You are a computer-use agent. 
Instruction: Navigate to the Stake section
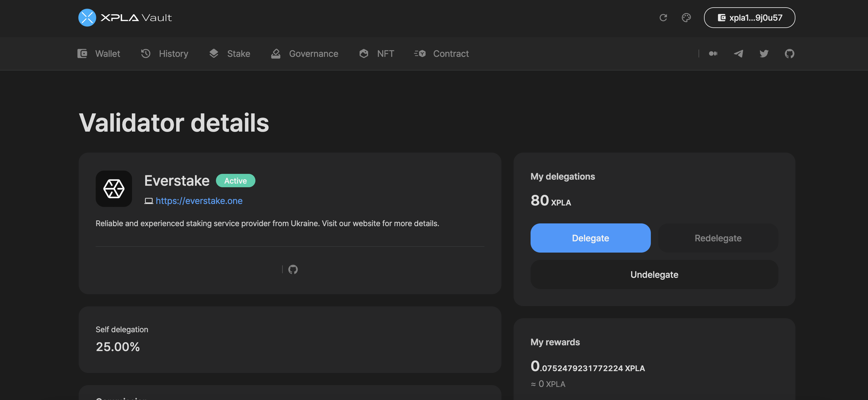pyautogui.click(x=229, y=53)
